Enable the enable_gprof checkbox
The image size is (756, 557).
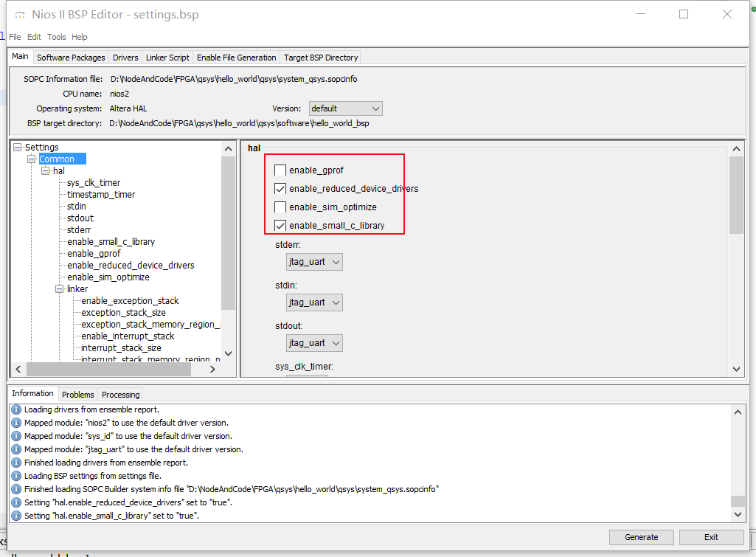click(280, 170)
